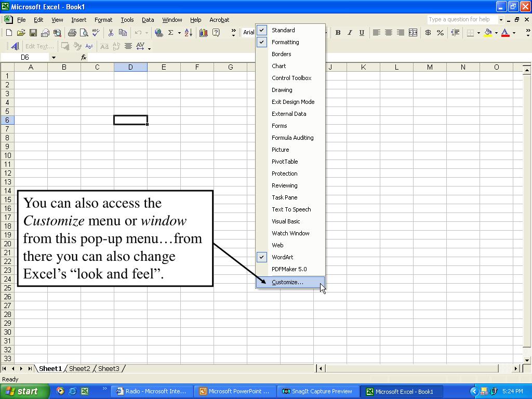Viewport: 532px width, 399px height.
Task: Uncheck the Standard toolbar
Action: (x=290, y=30)
